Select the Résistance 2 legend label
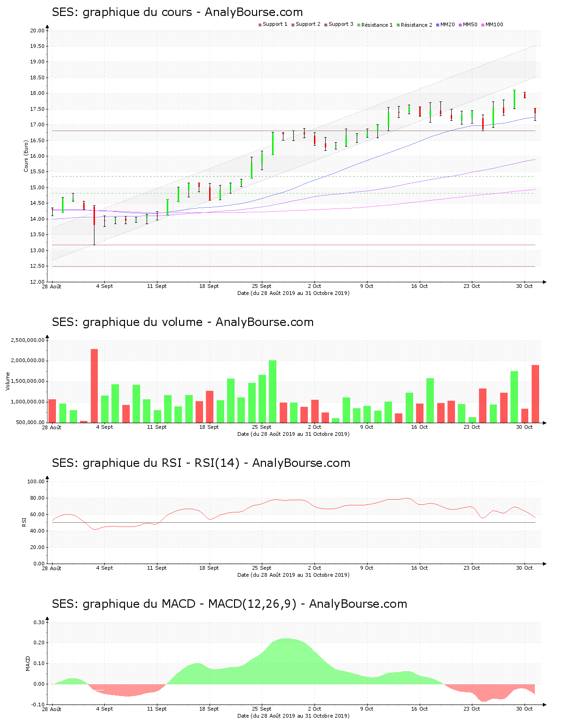564x728 pixels. (x=416, y=25)
